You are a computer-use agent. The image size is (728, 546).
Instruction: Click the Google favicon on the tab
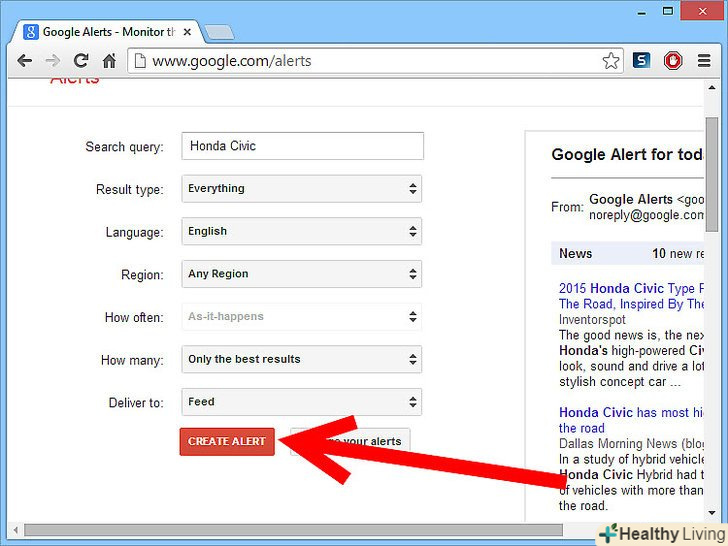(x=31, y=32)
